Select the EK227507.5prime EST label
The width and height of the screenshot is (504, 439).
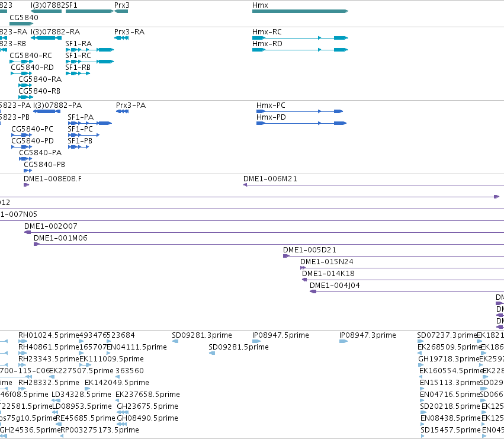tap(81, 371)
